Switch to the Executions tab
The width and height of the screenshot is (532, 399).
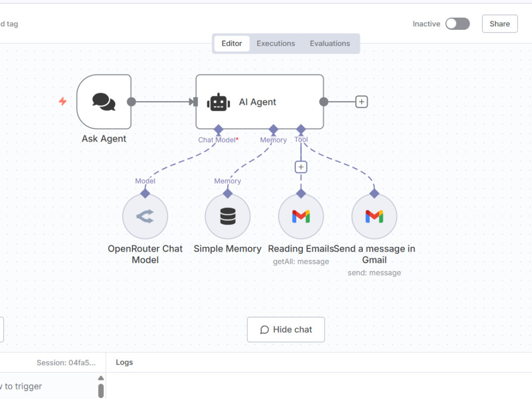276,44
